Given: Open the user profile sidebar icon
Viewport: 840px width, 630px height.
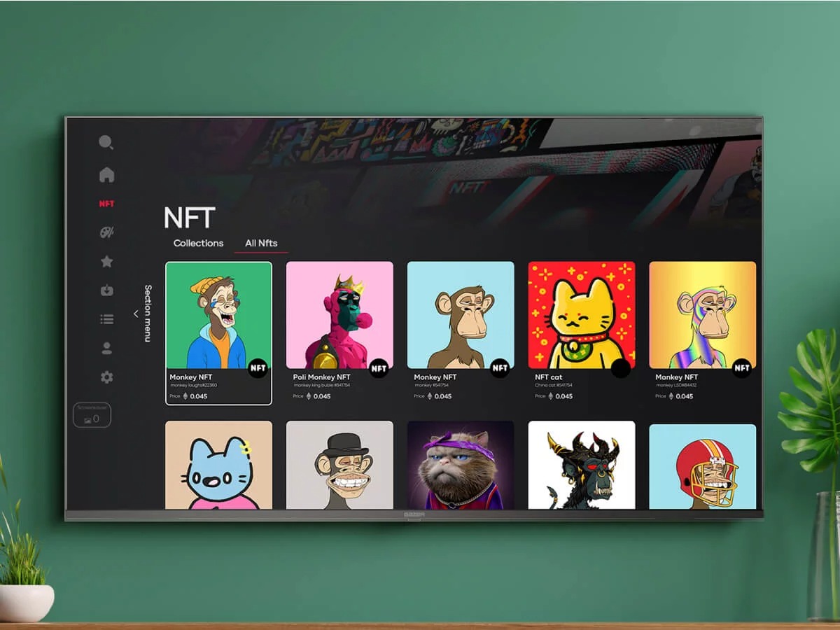Looking at the screenshot, I should point(106,348).
